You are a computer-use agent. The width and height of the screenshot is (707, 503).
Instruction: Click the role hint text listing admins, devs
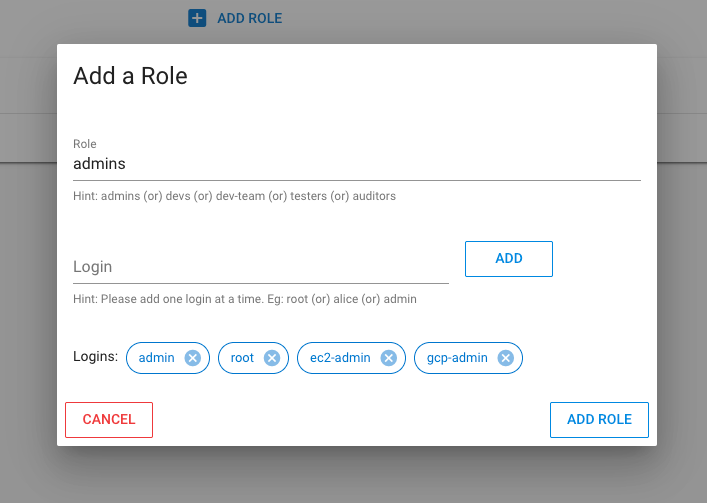(x=234, y=196)
